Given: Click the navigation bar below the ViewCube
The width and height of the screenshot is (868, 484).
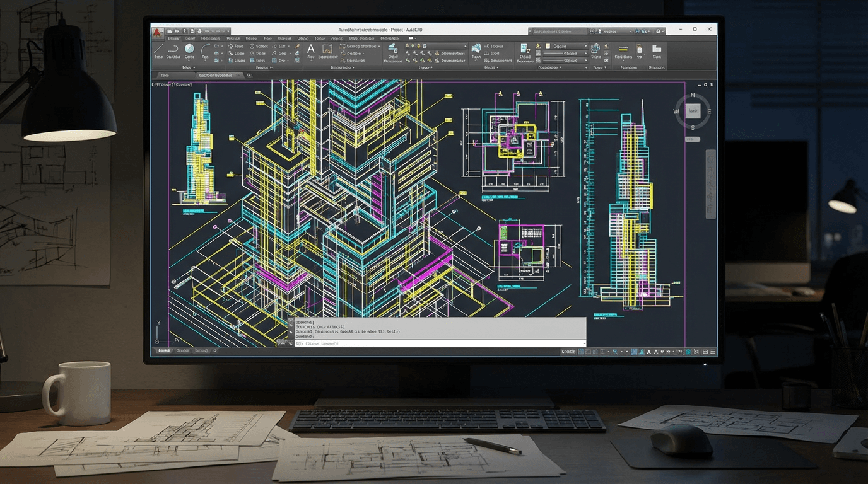Looking at the screenshot, I should coord(710,184).
